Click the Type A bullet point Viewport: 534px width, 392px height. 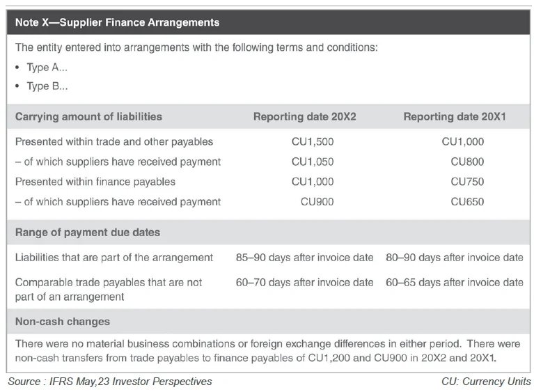[x=47, y=68]
